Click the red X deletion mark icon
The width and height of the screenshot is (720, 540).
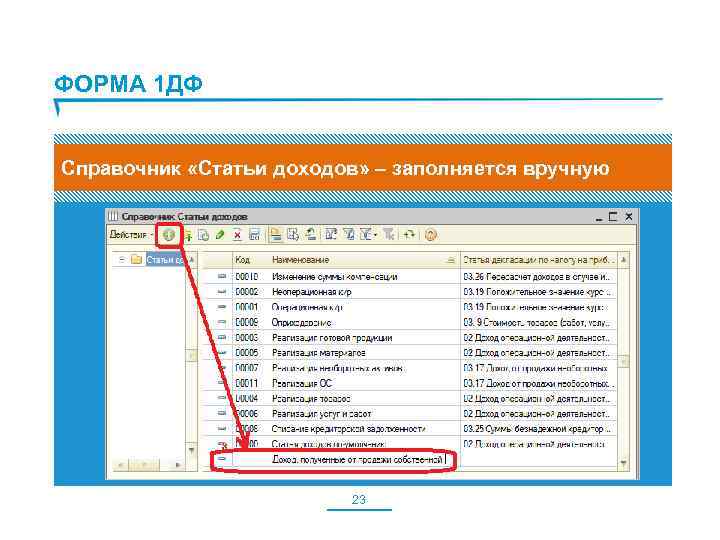click(x=237, y=235)
